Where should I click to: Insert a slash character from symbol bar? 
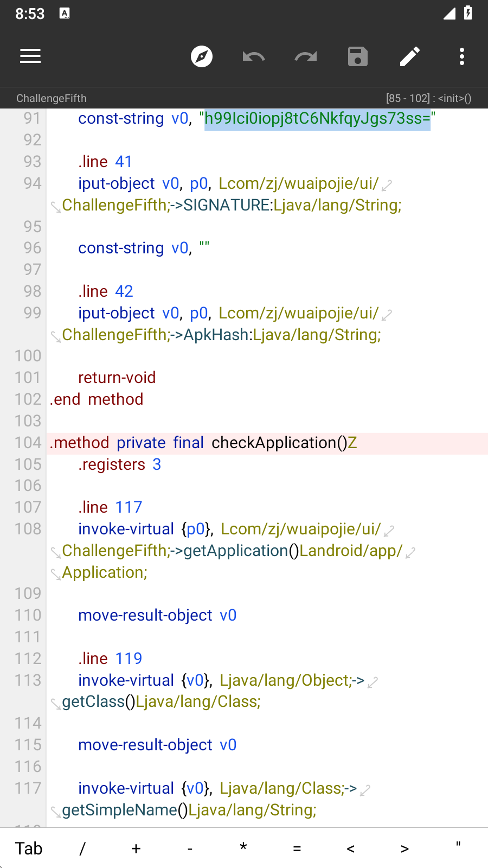click(x=82, y=848)
